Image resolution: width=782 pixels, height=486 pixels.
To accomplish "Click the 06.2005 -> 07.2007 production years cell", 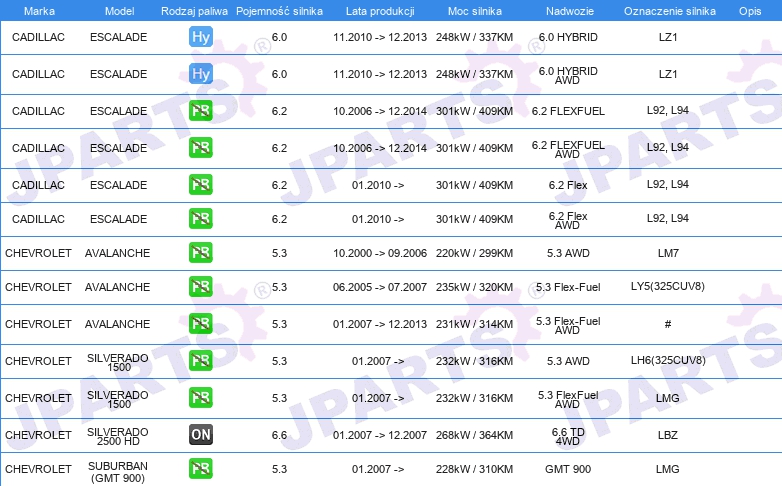I will click(x=380, y=287).
